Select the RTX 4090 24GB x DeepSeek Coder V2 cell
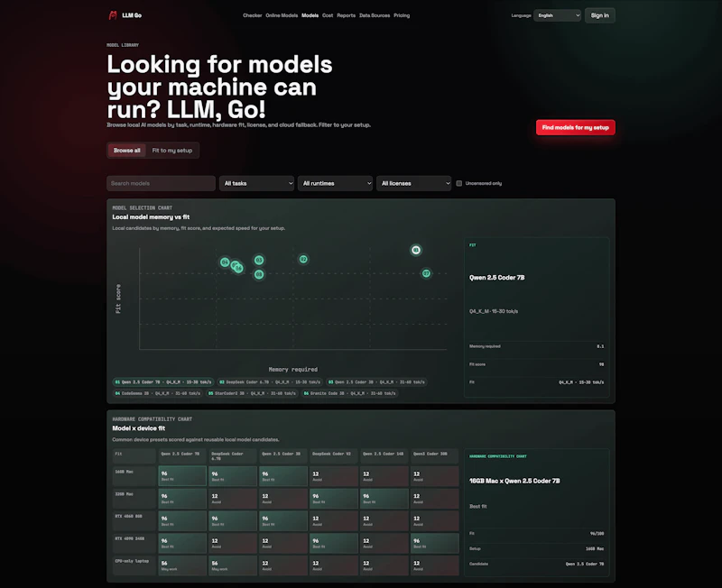This screenshot has height=588, width=722. coord(334,543)
